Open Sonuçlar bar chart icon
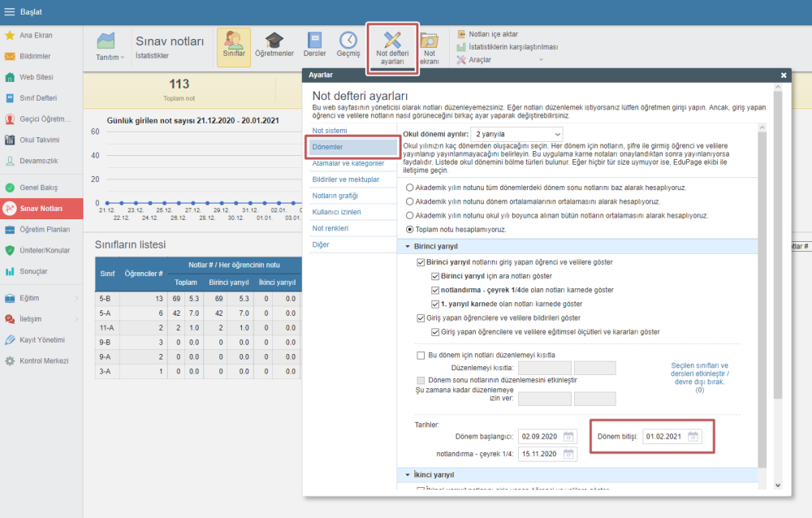 [x=9, y=271]
